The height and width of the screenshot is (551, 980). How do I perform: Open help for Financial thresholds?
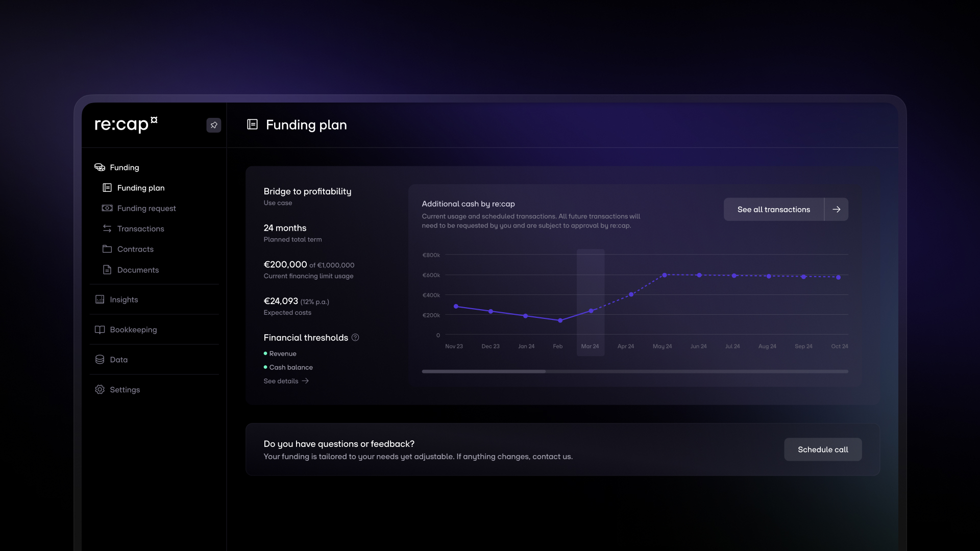pos(355,338)
